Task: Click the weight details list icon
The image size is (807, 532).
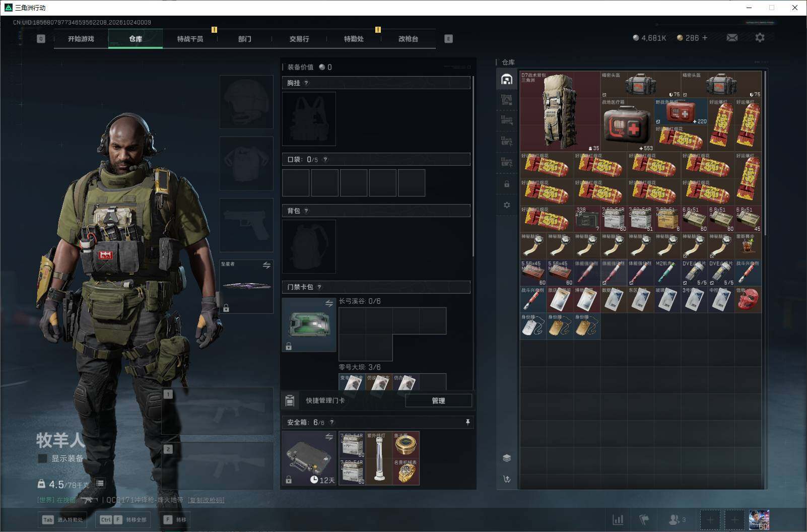Action: point(100,484)
